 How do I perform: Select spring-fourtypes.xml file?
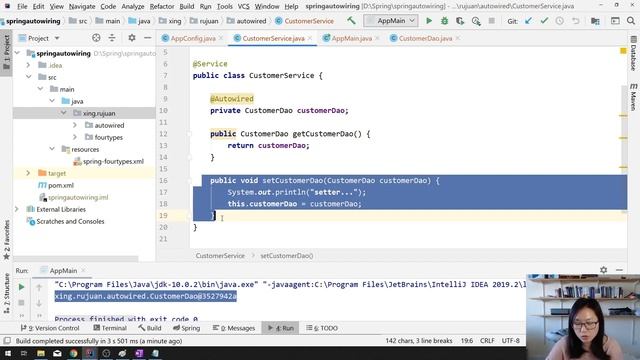(x=113, y=161)
